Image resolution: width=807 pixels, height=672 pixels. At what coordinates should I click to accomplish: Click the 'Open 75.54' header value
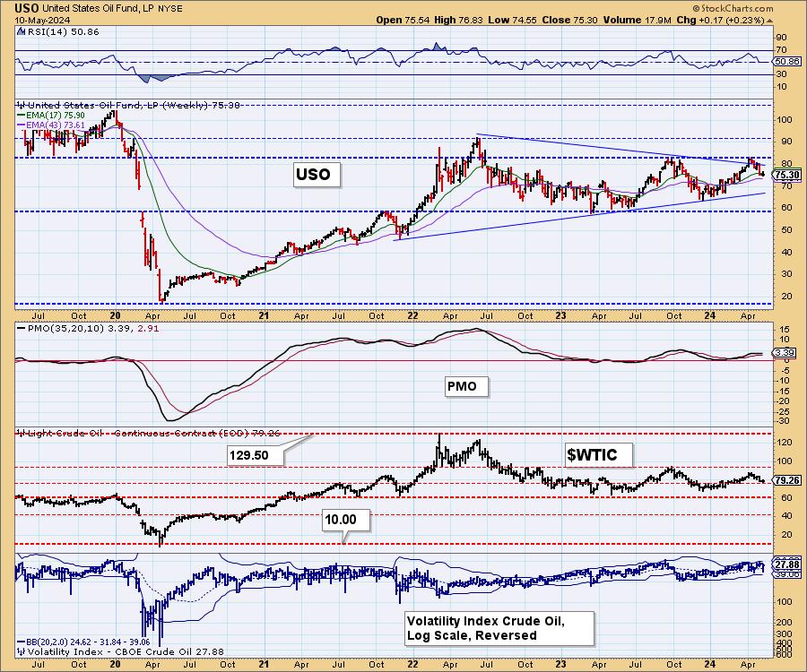tap(402, 20)
